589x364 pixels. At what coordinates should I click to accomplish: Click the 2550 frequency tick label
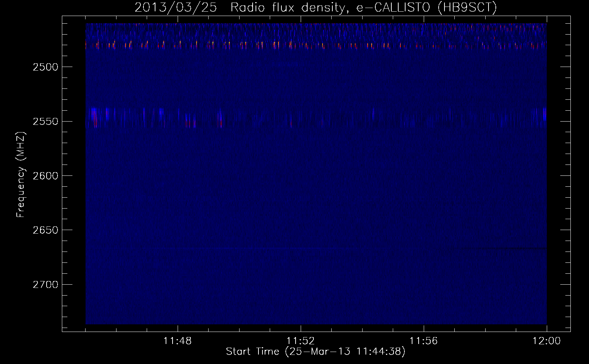(46, 121)
